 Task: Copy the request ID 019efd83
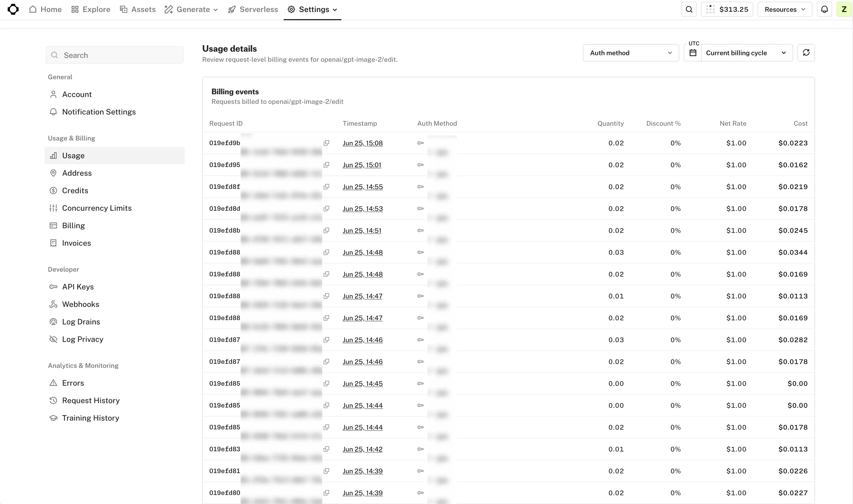[326, 449]
